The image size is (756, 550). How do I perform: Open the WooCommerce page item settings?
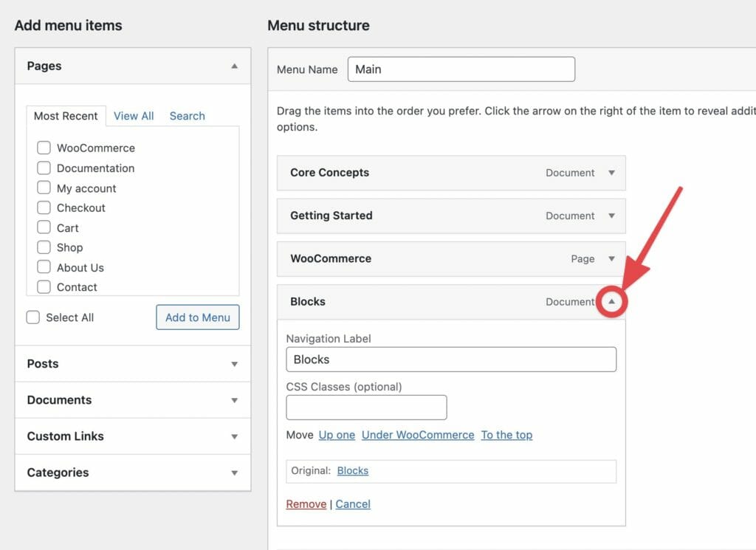(611, 258)
